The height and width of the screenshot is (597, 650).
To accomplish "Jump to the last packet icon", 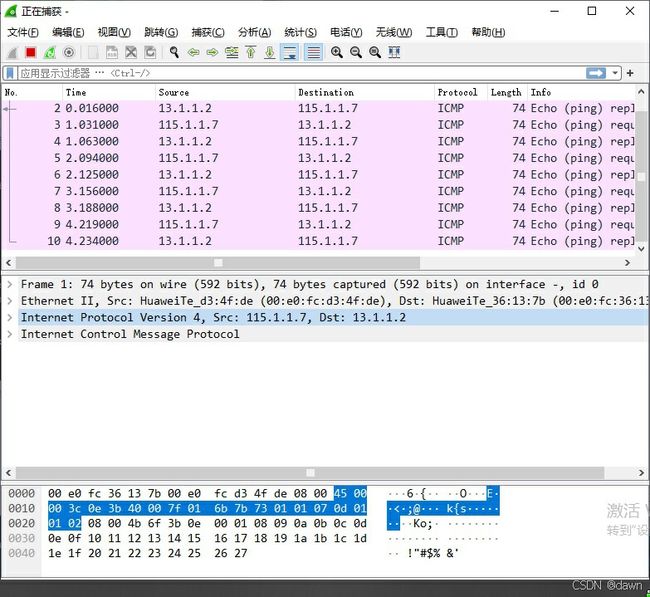I will coord(270,53).
